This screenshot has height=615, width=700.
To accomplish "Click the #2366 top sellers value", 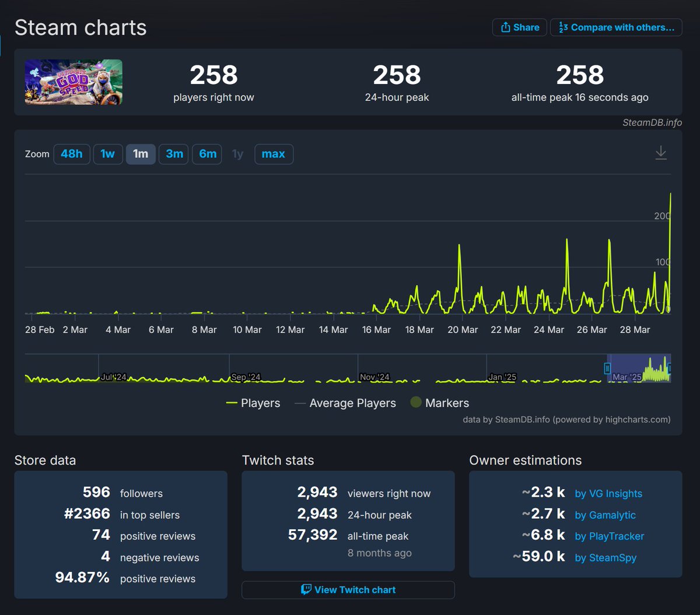I will tap(87, 514).
